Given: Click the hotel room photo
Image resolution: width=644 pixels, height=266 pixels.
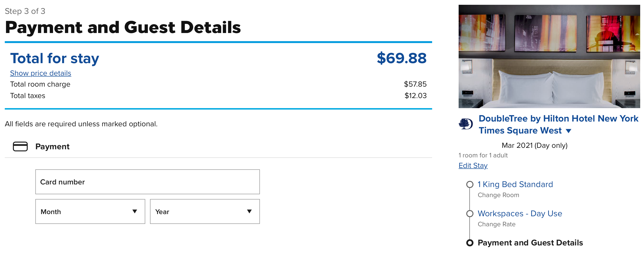Looking at the screenshot, I should coord(549,56).
